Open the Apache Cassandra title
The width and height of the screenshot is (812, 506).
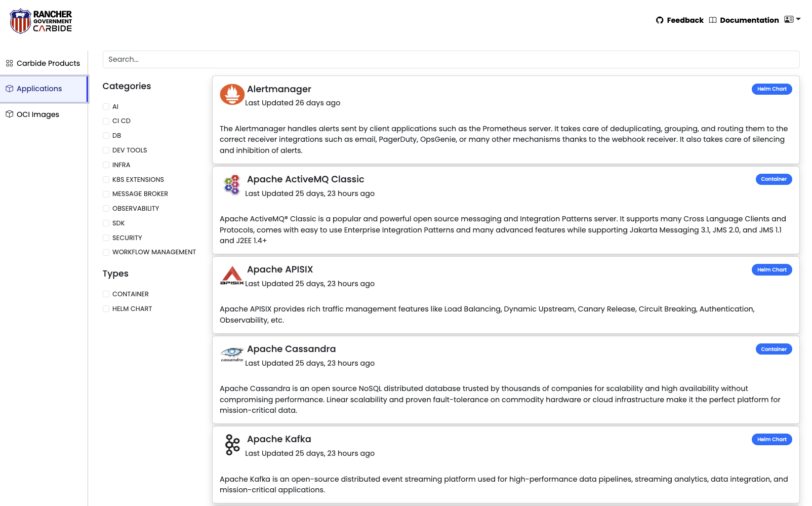291,349
